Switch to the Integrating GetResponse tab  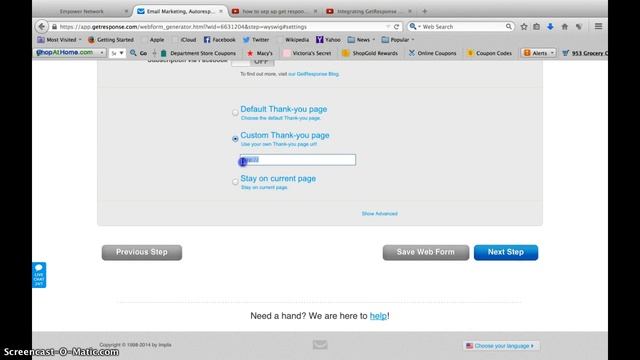(369, 11)
